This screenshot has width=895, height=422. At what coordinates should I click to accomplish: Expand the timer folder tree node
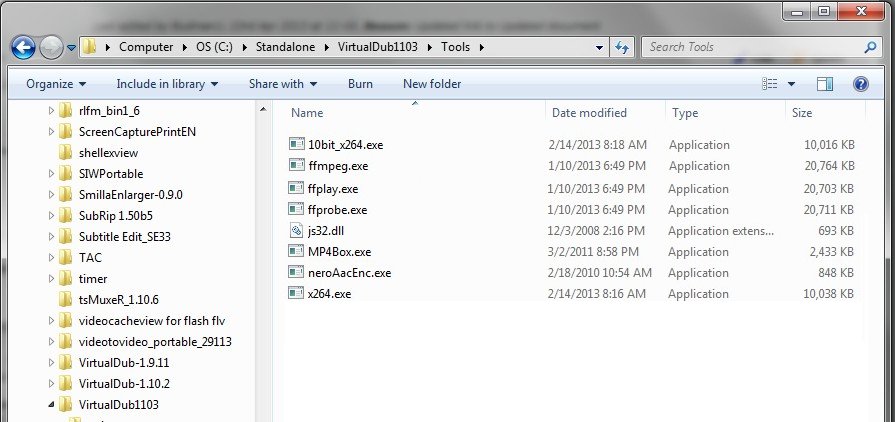[51, 279]
